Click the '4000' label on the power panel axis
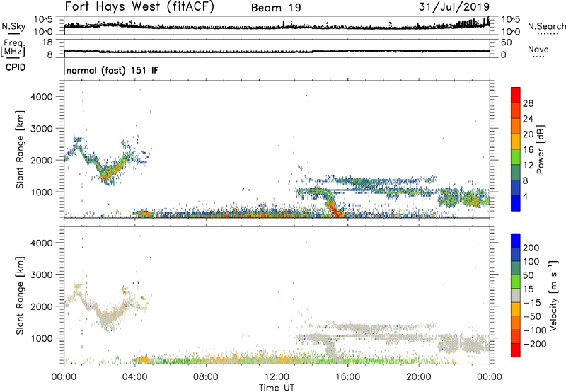This screenshot has width=566, height=392. coord(42,97)
